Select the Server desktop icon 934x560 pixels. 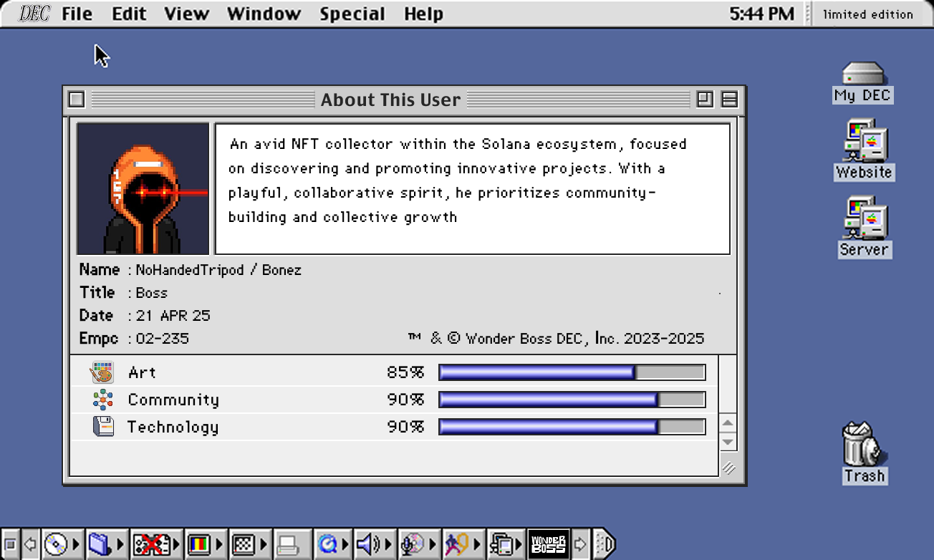point(864,228)
